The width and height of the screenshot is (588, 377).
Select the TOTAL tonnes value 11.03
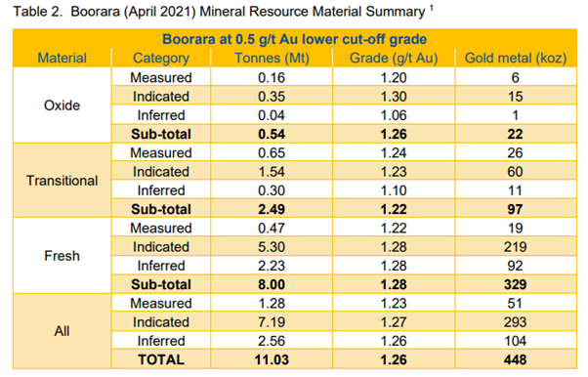[x=272, y=359]
